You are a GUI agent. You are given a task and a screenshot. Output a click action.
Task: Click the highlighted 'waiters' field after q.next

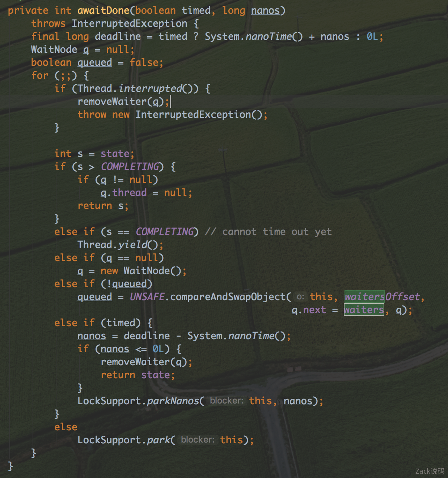364,310
